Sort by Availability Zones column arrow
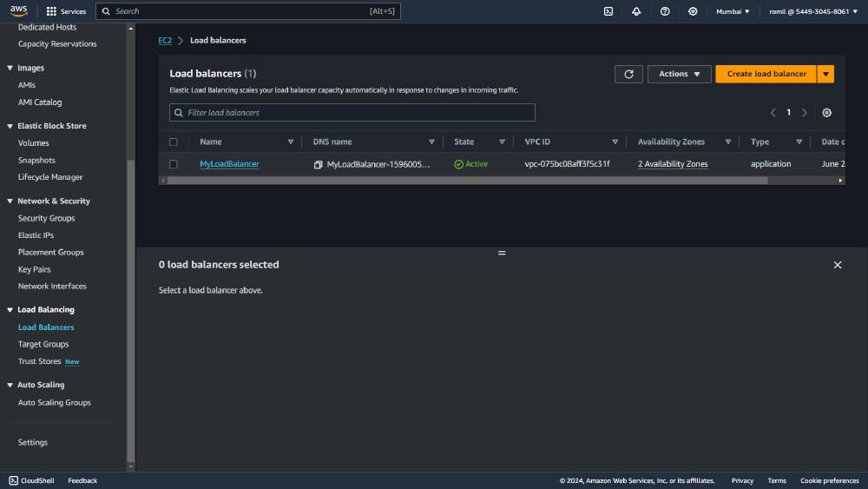 (x=728, y=142)
